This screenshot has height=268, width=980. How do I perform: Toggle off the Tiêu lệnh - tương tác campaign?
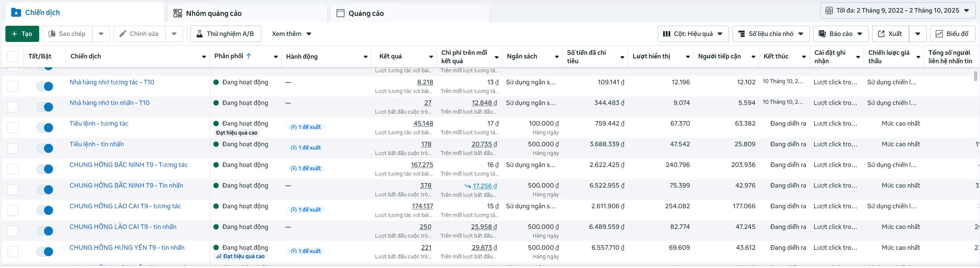[x=45, y=128]
